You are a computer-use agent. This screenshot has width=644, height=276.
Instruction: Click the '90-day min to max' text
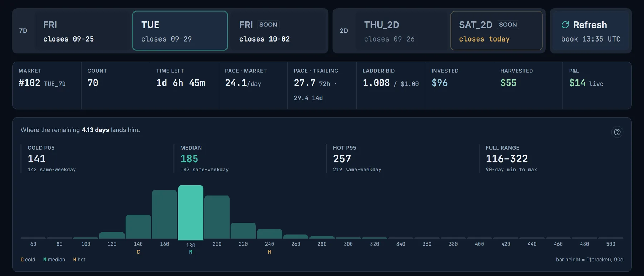click(x=511, y=169)
